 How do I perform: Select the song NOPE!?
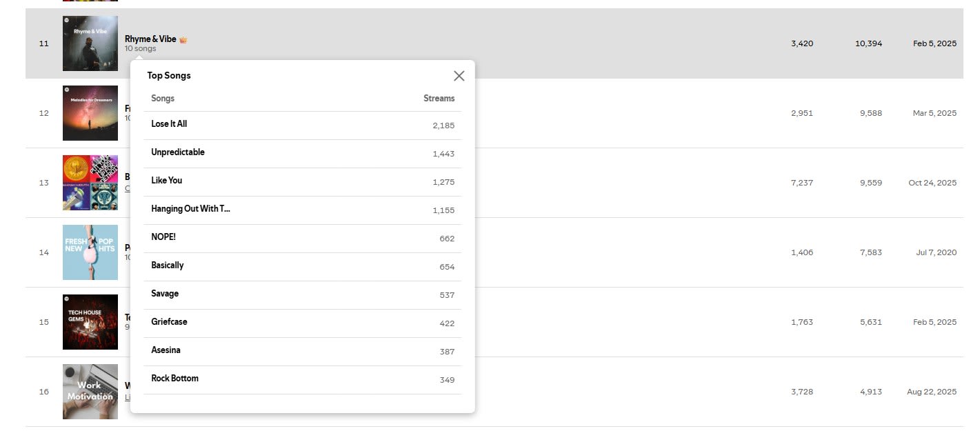[x=163, y=237]
